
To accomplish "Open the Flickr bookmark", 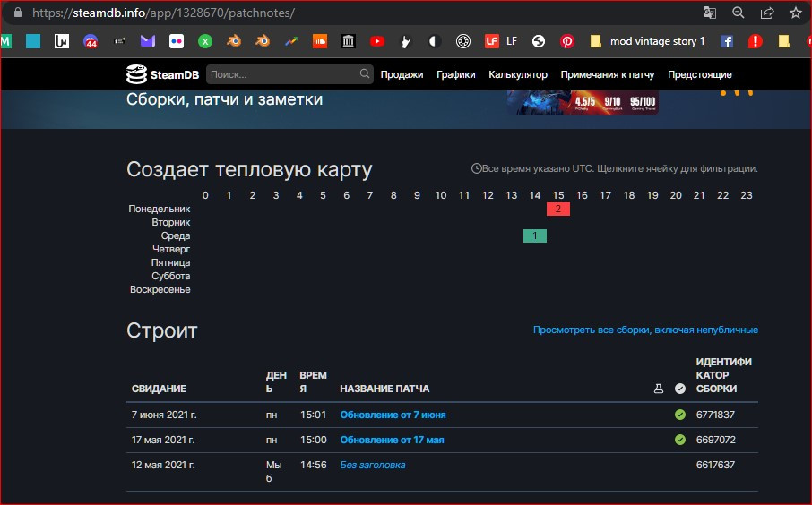I will (177, 41).
